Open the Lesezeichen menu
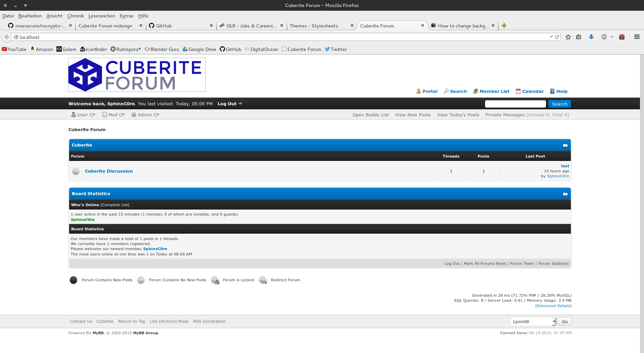 pos(102,16)
